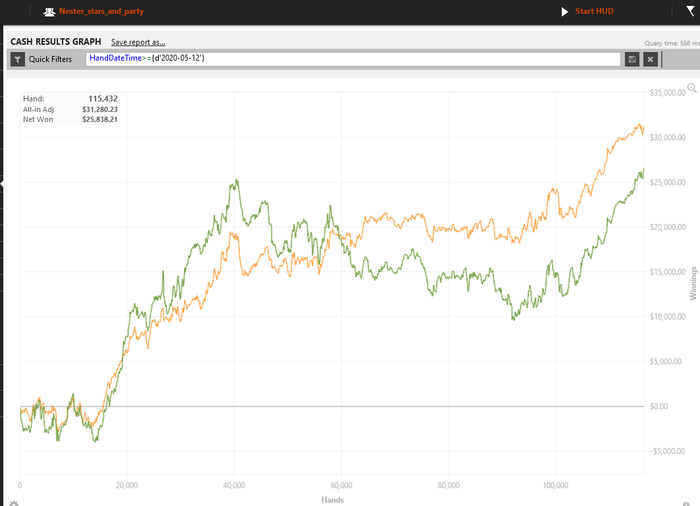Select the Net Won value $25,838.21
Image resolution: width=700 pixels, height=506 pixels.
tap(100, 119)
